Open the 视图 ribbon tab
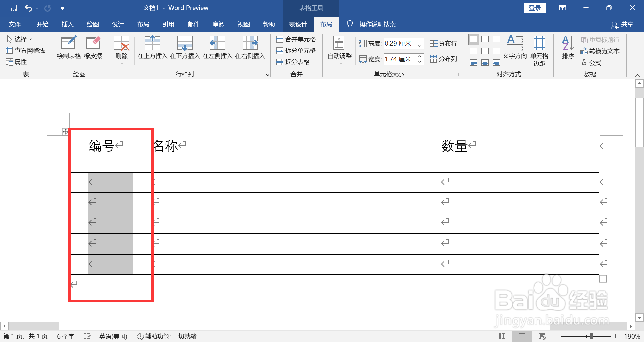 coord(244,24)
